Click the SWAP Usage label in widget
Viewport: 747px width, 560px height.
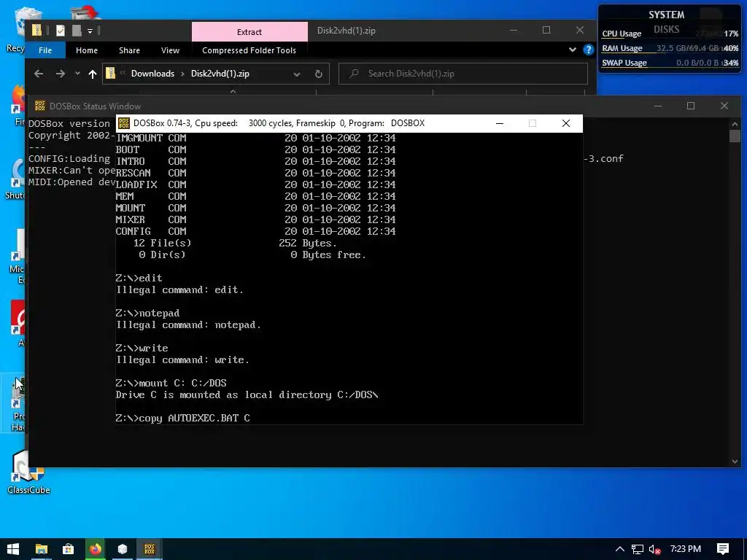[x=624, y=63]
